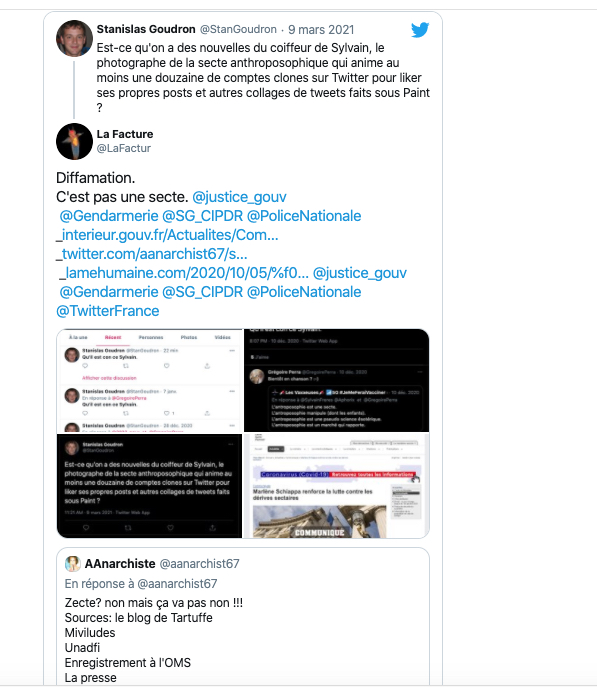Follow the interieur.gouv.fr Actualites link
The image size is (597, 687).
coord(167,235)
